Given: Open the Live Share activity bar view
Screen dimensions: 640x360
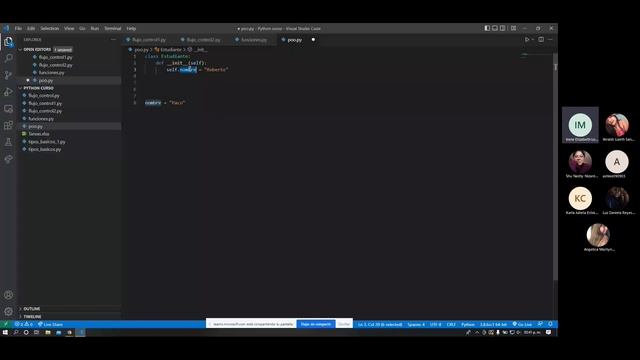Looking at the screenshot, I should coord(8,159).
